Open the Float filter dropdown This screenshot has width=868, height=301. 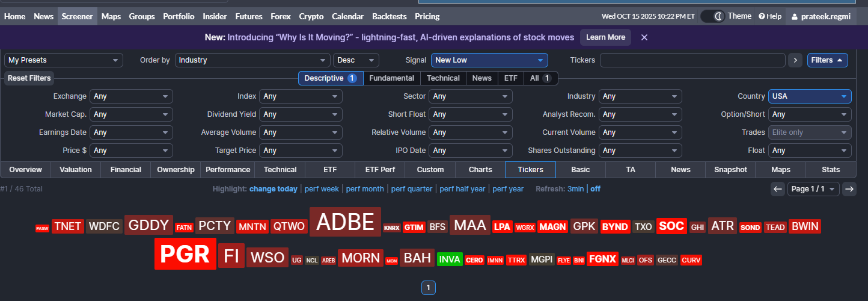coord(810,150)
